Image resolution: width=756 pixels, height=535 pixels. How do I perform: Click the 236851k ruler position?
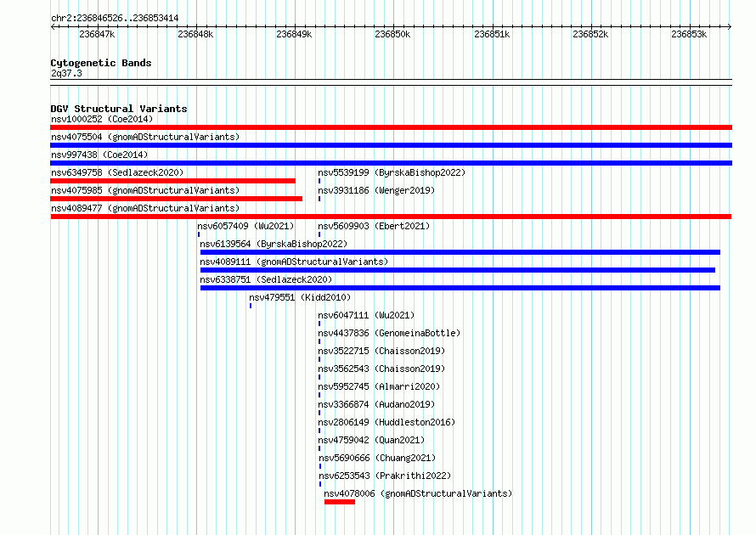click(492, 34)
